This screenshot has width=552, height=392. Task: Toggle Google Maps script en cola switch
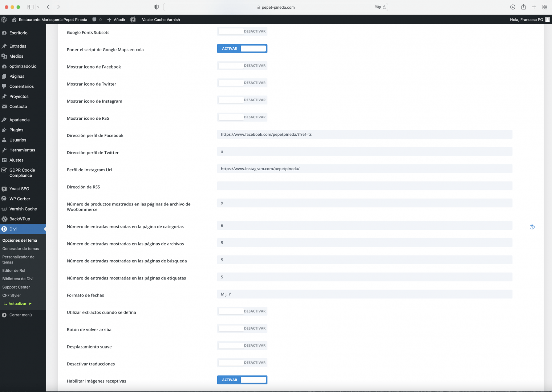242,49
